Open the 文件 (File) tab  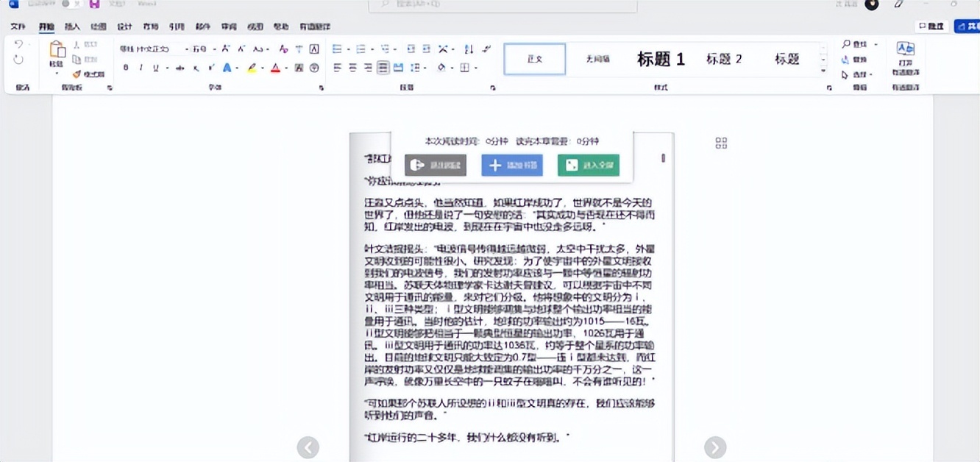point(18,26)
